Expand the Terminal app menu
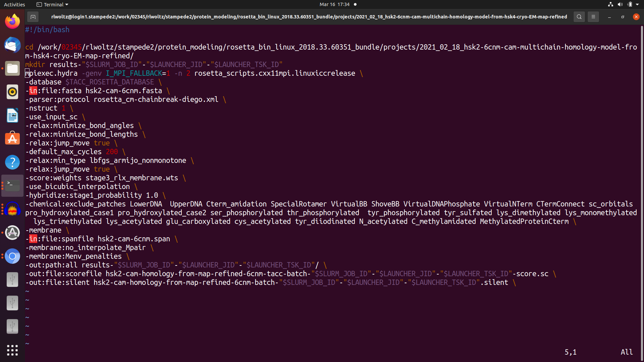644x362 pixels. coord(53,4)
